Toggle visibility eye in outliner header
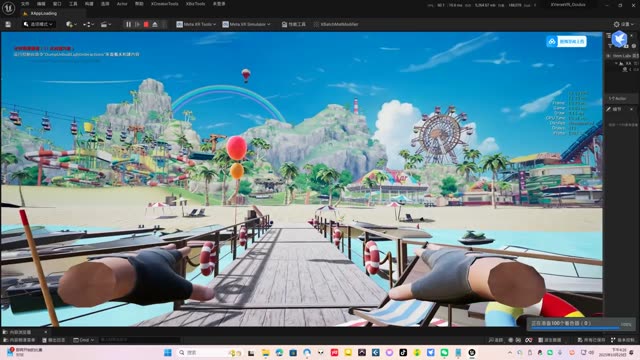 (x=609, y=56)
